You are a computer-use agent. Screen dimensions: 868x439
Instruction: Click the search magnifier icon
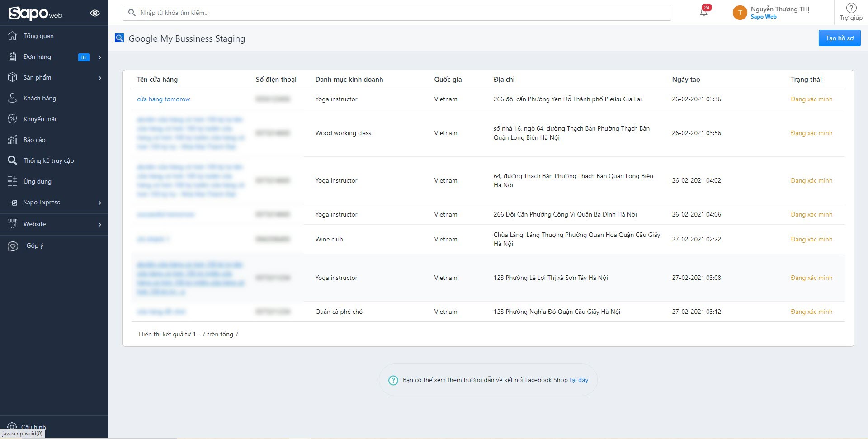click(x=132, y=13)
